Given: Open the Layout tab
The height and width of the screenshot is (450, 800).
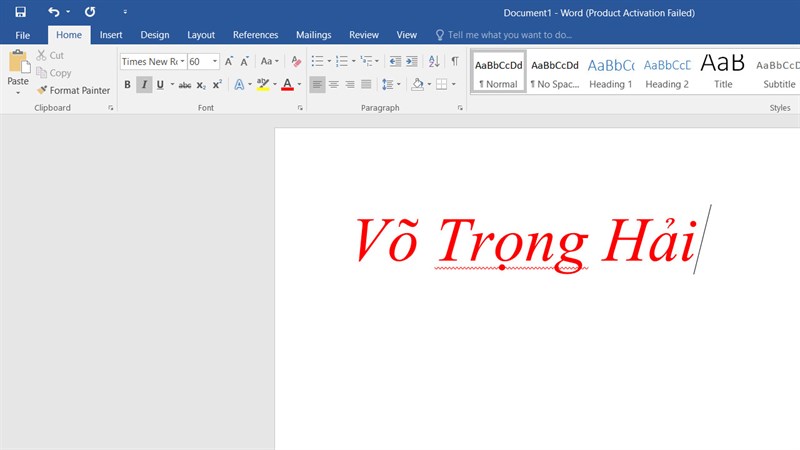Looking at the screenshot, I should (201, 35).
